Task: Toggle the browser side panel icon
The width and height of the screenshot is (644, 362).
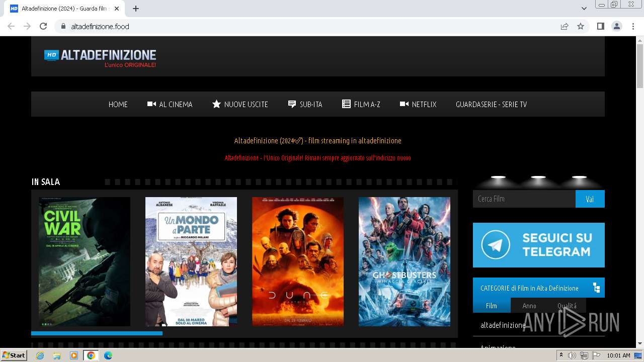Action: pos(600,26)
